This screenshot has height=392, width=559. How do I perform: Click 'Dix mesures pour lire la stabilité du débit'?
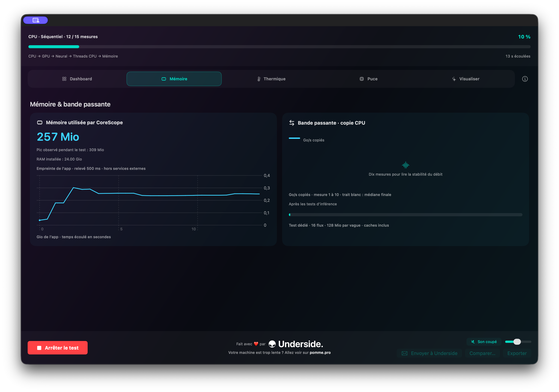click(405, 174)
